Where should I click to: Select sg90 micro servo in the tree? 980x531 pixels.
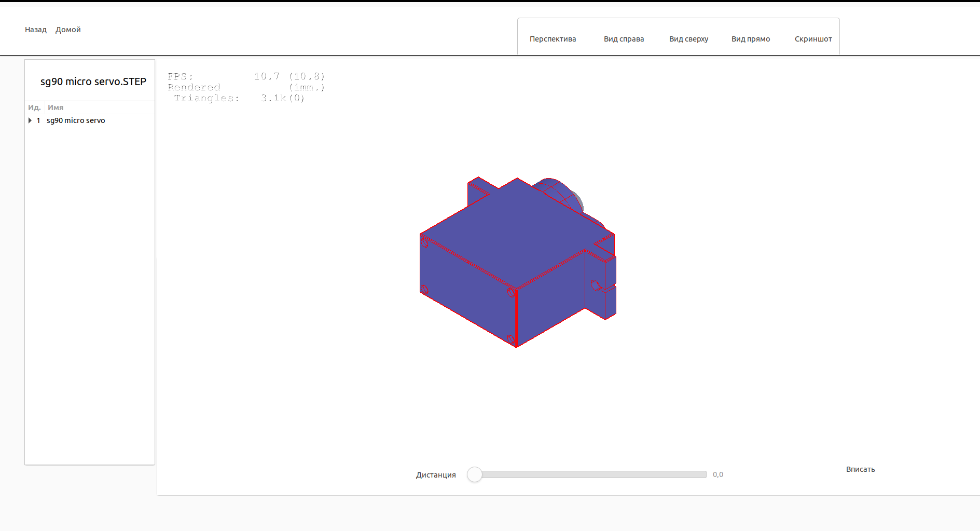[76, 120]
